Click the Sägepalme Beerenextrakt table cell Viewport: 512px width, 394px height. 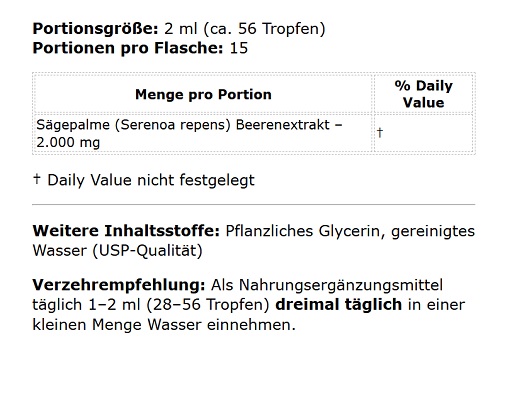pos(203,133)
